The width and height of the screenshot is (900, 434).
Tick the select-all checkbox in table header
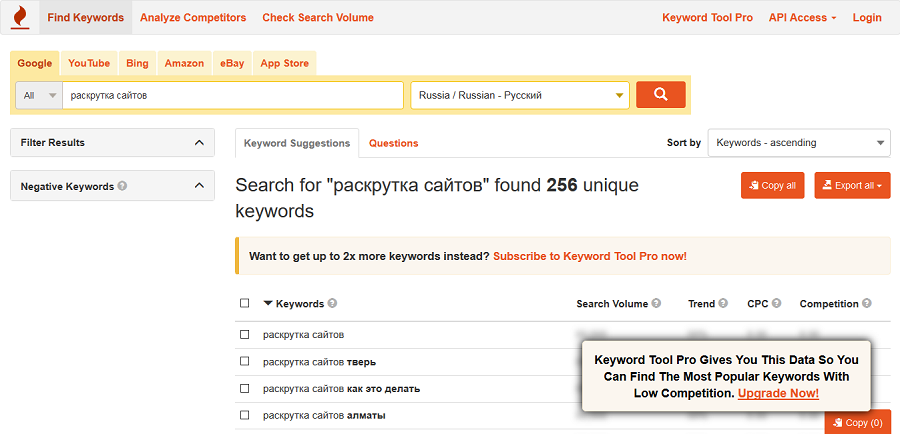click(x=245, y=303)
